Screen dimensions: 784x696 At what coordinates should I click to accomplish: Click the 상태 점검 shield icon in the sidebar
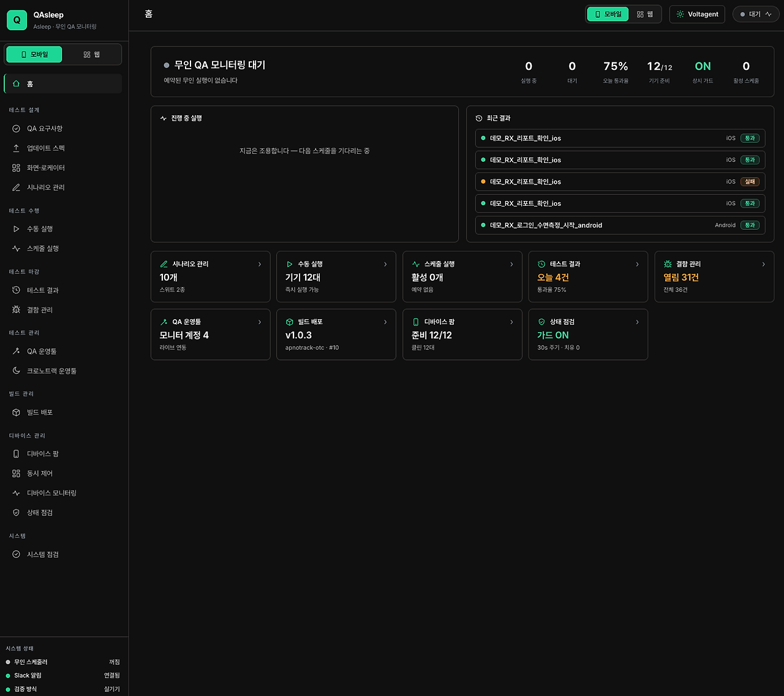pos(17,513)
